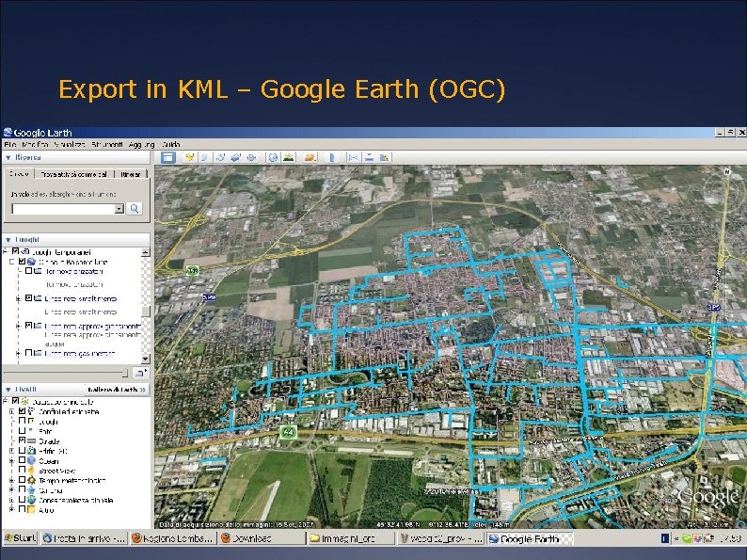
Task: Switch to the Itinerari tab
Action: coord(131,174)
